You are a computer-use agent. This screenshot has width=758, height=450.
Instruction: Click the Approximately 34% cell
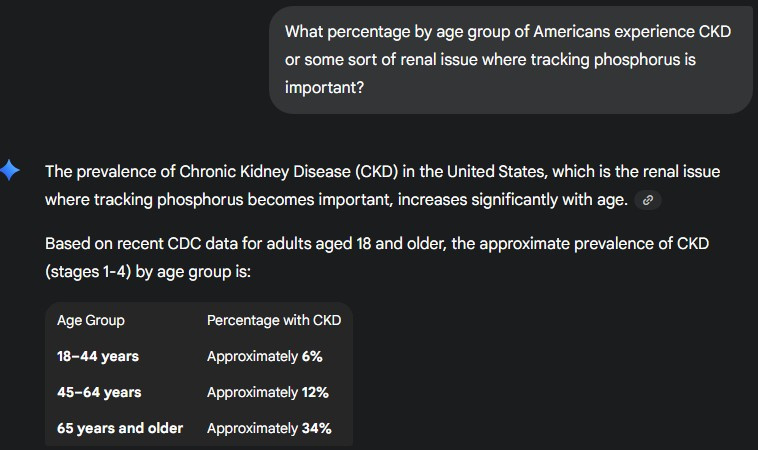click(269, 429)
